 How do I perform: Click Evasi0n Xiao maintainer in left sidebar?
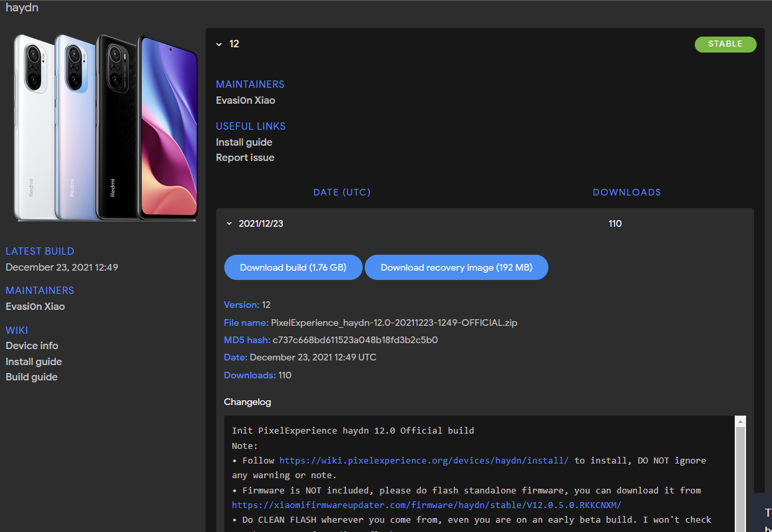pos(35,307)
